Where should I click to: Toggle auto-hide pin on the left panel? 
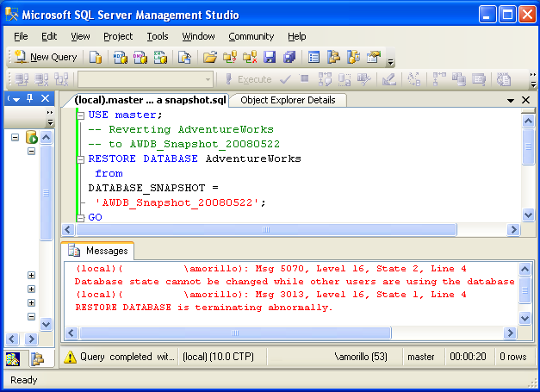(30, 98)
